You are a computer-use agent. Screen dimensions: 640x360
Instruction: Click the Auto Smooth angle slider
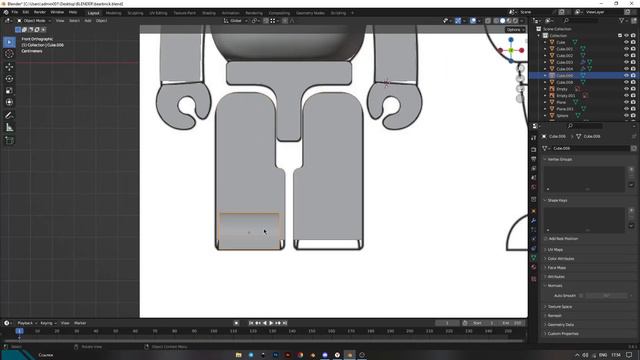[607, 296]
